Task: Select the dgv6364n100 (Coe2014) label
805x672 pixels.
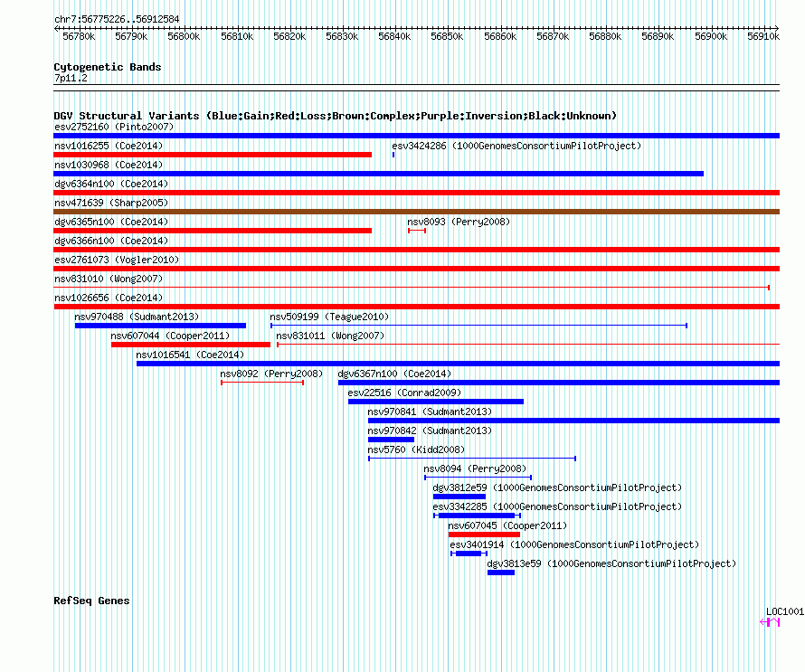Action: pos(111,184)
